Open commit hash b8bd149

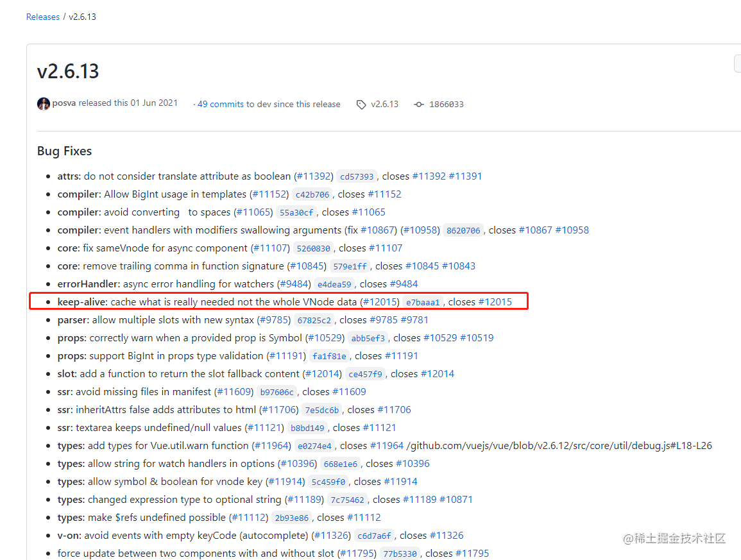(308, 428)
